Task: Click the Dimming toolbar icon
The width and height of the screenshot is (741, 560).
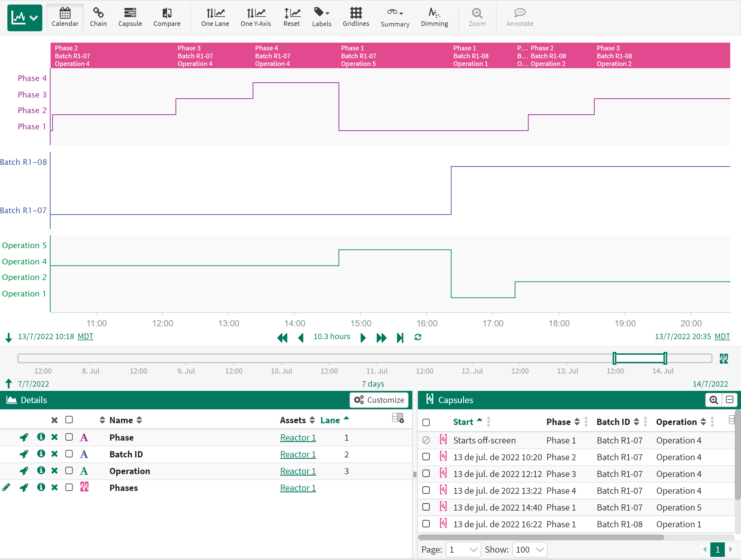Action: pos(434,17)
